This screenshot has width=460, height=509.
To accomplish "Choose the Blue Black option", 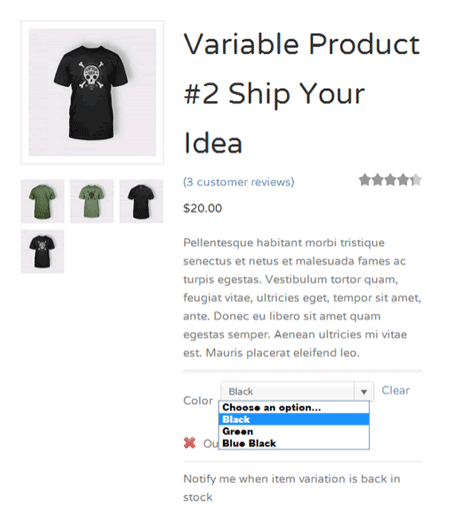I will pos(294,443).
